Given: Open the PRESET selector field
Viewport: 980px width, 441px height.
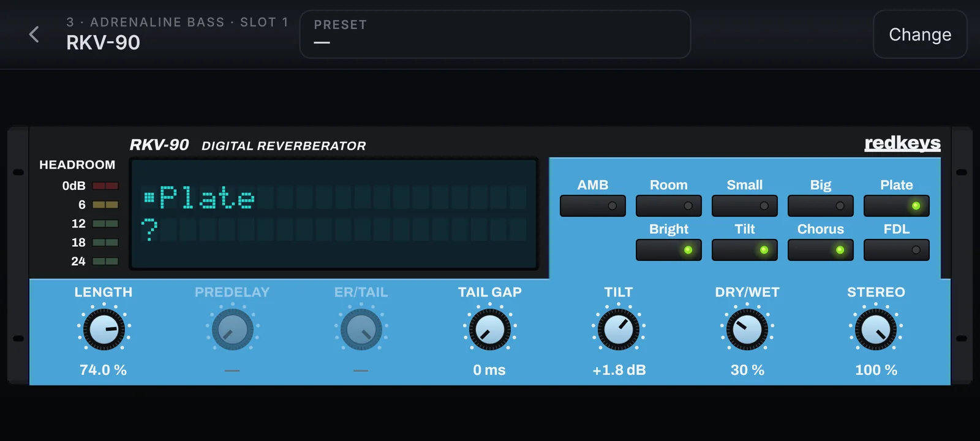Looking at the screenshot, I should click(495, 34).
